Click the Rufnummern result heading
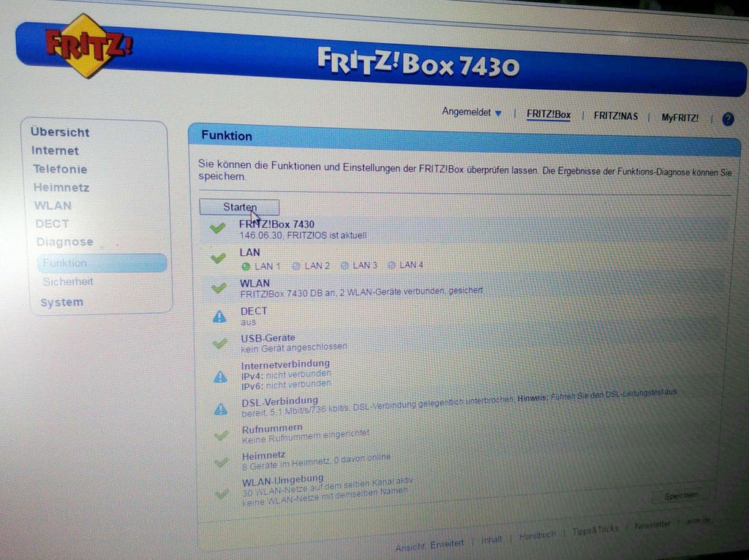Viewport: 749px width, 560px height. [272, 428]
